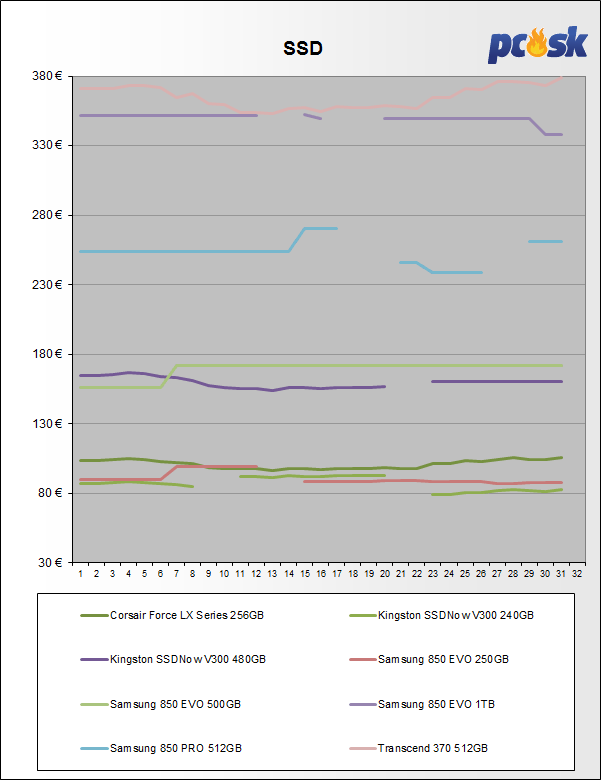Click the 30 € y-axis label
The image size is (601, 780).
pos(50,562)
